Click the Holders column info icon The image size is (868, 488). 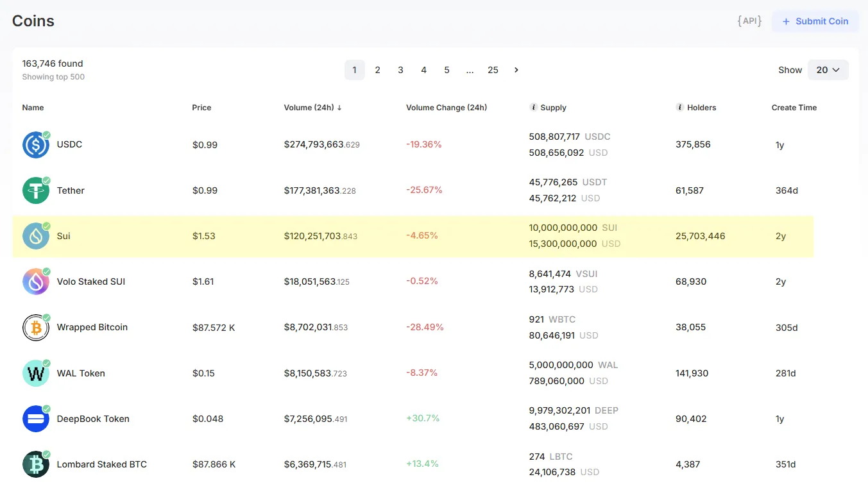click(679, 108)
